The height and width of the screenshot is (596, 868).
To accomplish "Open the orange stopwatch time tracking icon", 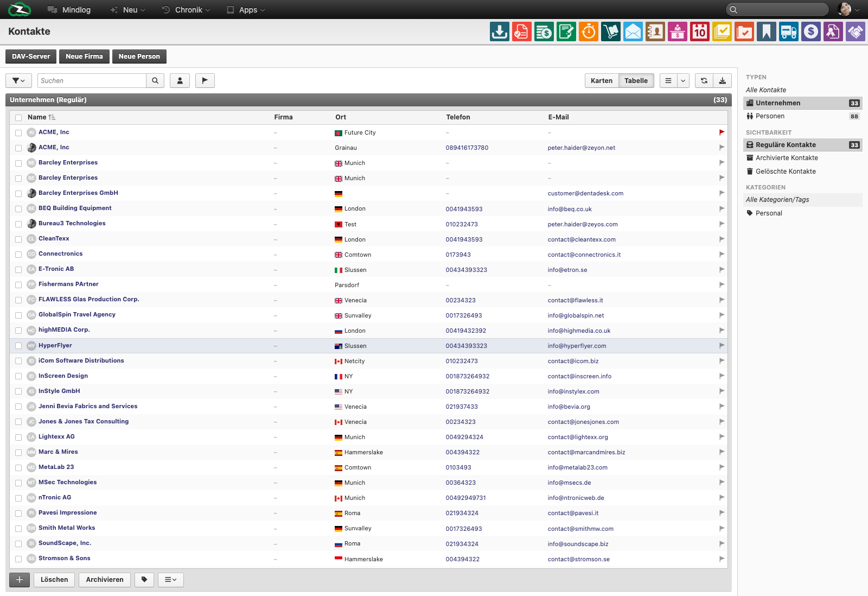I will point(588,31).
